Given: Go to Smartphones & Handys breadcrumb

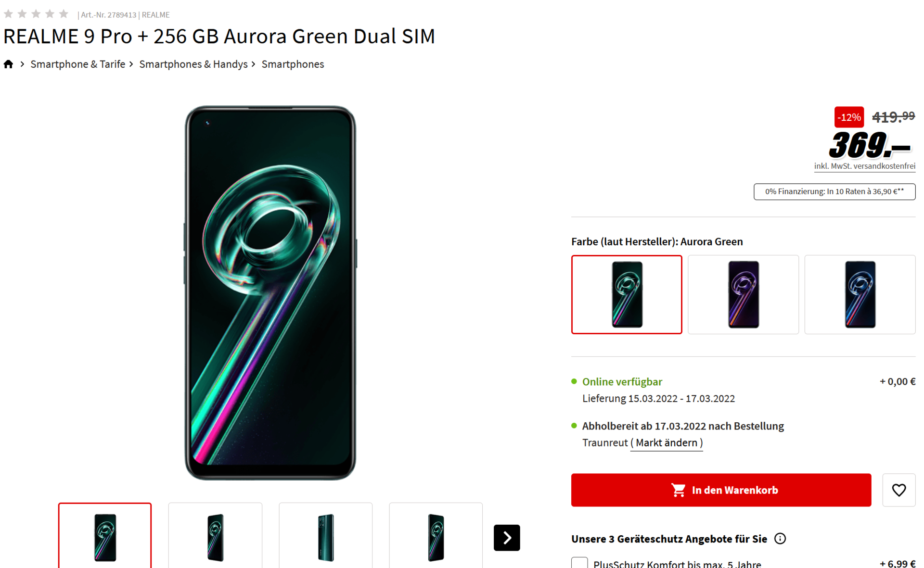Looking at the screenshot, I should point(193,64).
